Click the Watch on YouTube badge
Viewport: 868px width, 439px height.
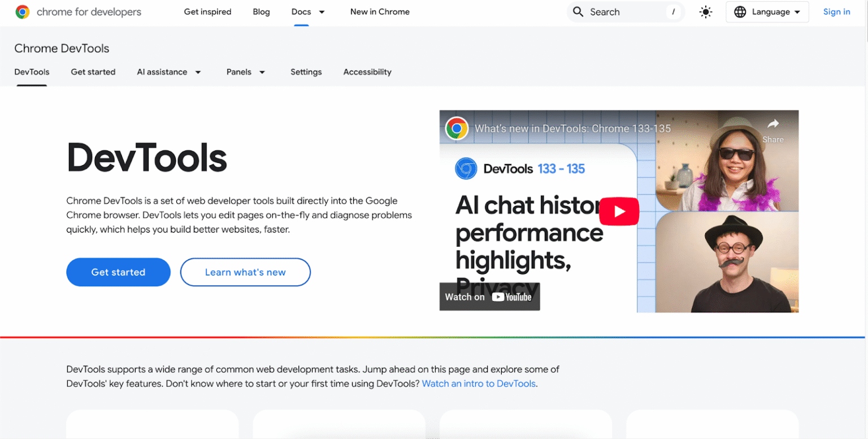489,296
